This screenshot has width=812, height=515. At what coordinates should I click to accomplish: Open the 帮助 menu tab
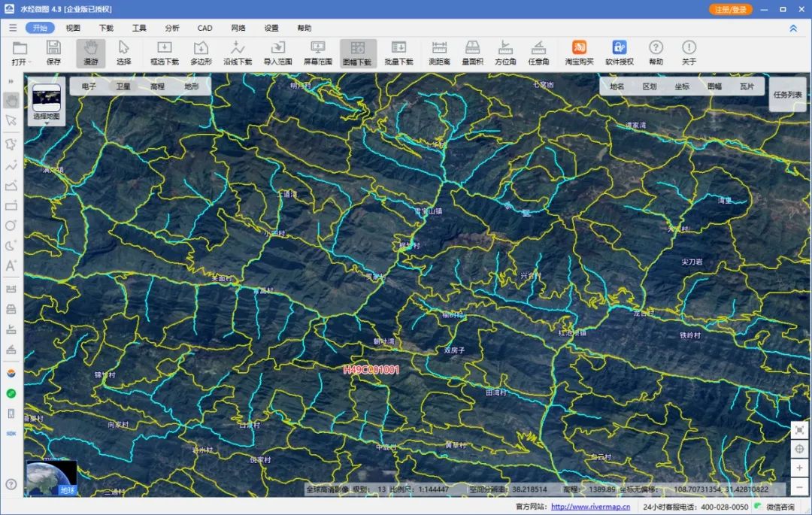pyautogui.click(x=304, y=28)
